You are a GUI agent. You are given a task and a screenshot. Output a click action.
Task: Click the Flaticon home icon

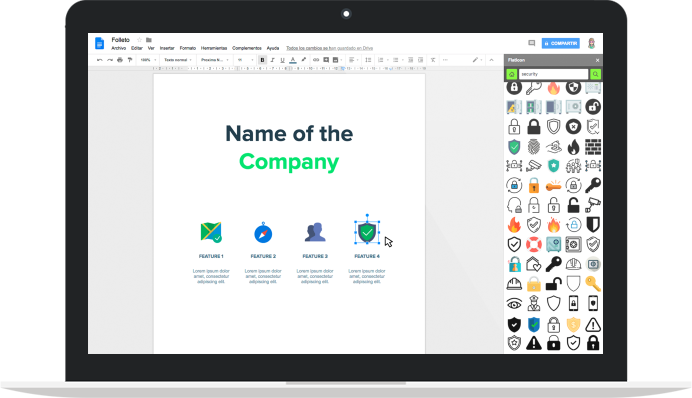[x=511, y=74]
